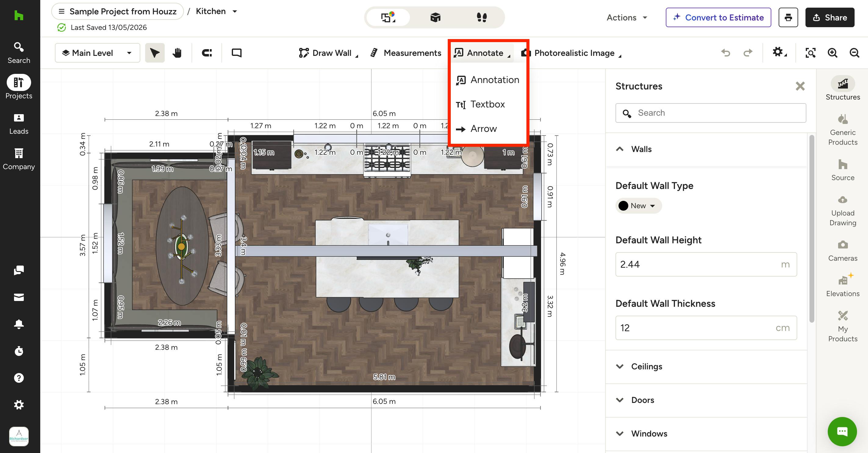This screenshot has width=868, height=453.
Task: Open the Cameras tab
Action: pyautogui.click(x=843, y=251)
